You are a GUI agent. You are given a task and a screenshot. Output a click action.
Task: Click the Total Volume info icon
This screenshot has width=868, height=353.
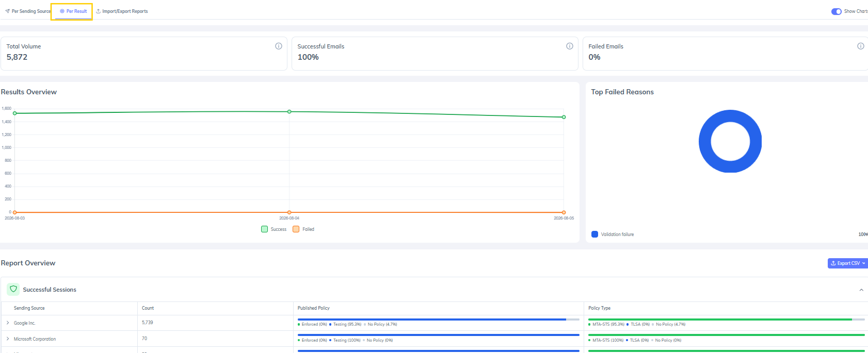tap(279, 46)
